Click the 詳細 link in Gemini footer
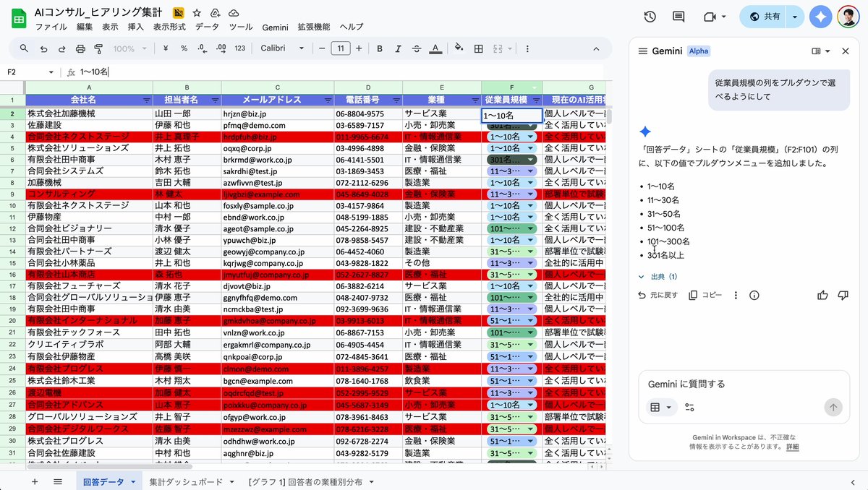Viewport: 868px width, 490px height. click(x=793, y=447)
